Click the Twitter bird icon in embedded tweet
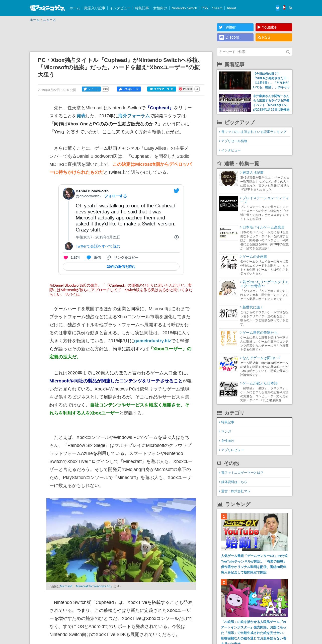 point(177,191)
